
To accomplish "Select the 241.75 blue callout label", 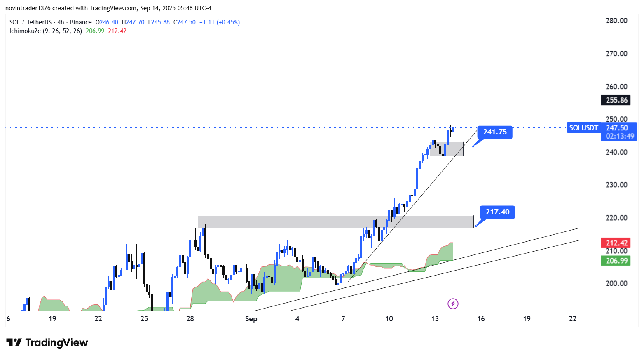I will [x=494, y=132].
